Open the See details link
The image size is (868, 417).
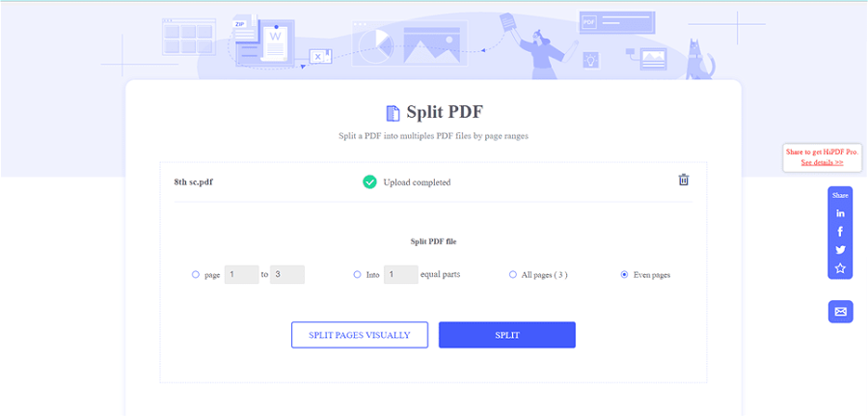coord(822,163)
